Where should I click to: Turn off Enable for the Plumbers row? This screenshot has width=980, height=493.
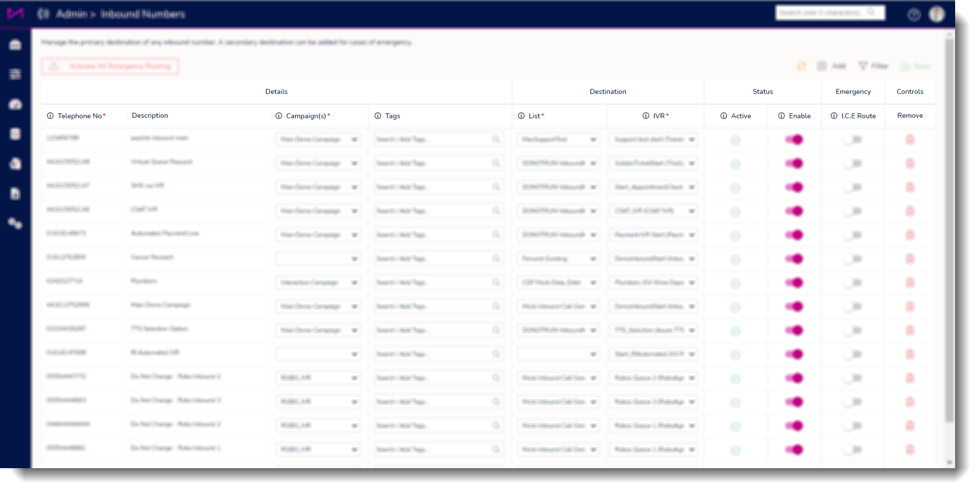coord(794,283)
